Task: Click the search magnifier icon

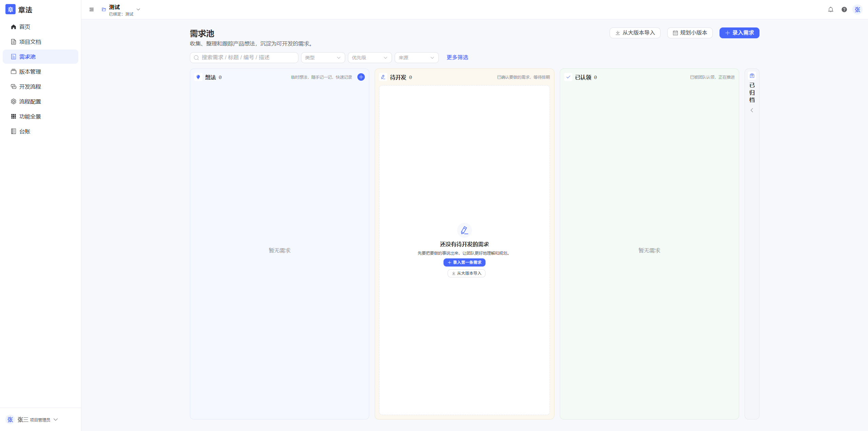Action: (x=196, y=58)
